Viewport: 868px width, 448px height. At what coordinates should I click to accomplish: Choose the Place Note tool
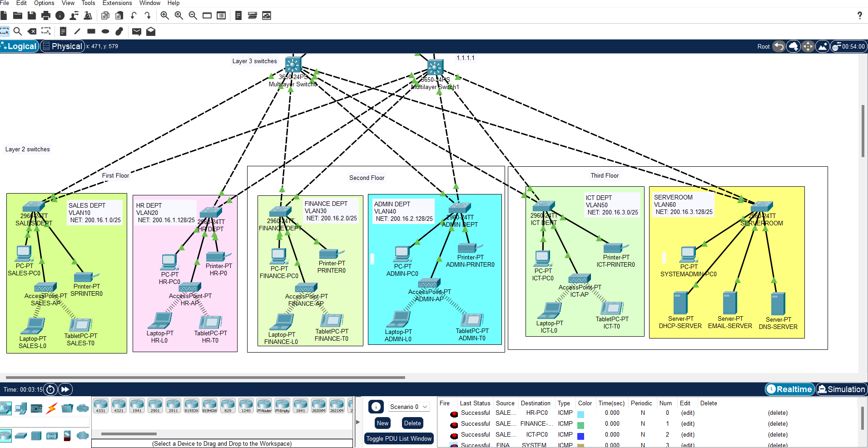tap(63, 31)
